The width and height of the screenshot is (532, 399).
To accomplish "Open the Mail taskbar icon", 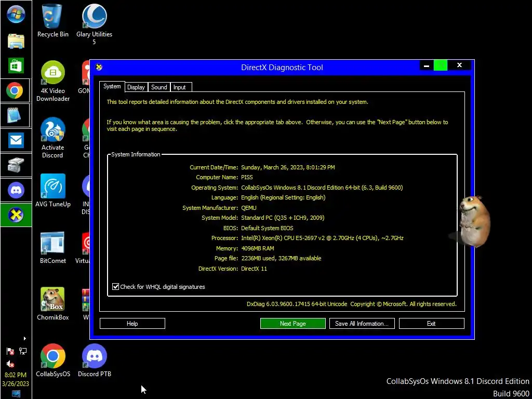I will click(x=16, y=140).
